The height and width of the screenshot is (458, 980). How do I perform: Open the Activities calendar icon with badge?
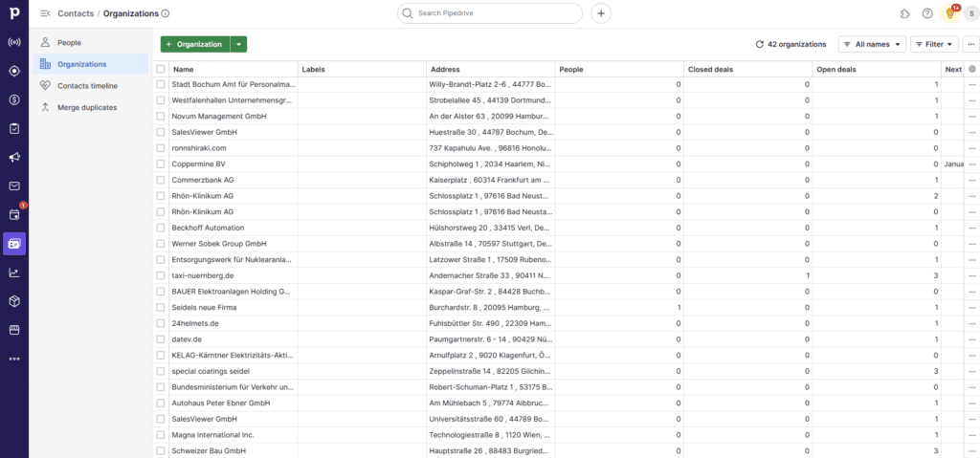point(13,215)
